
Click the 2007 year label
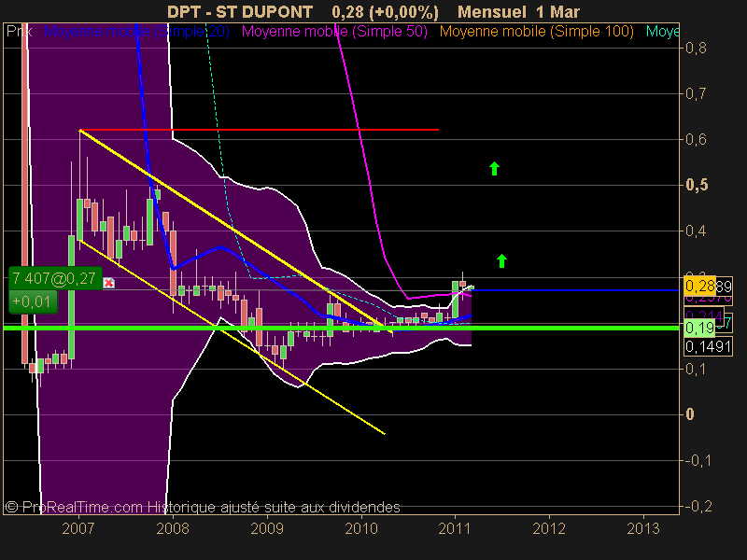(78, 528)
